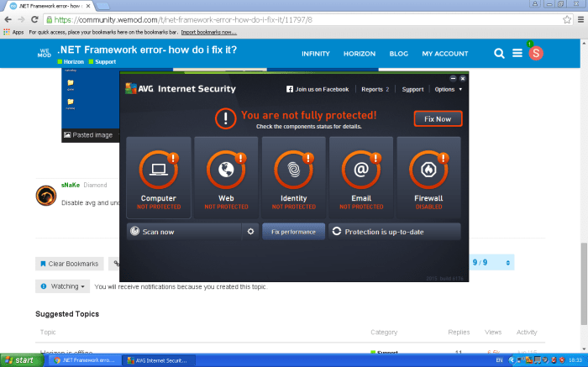Open the Reports menu in AVG
Image resolution: width=588 pixels, height=367 pixels.
coord(375,89)
